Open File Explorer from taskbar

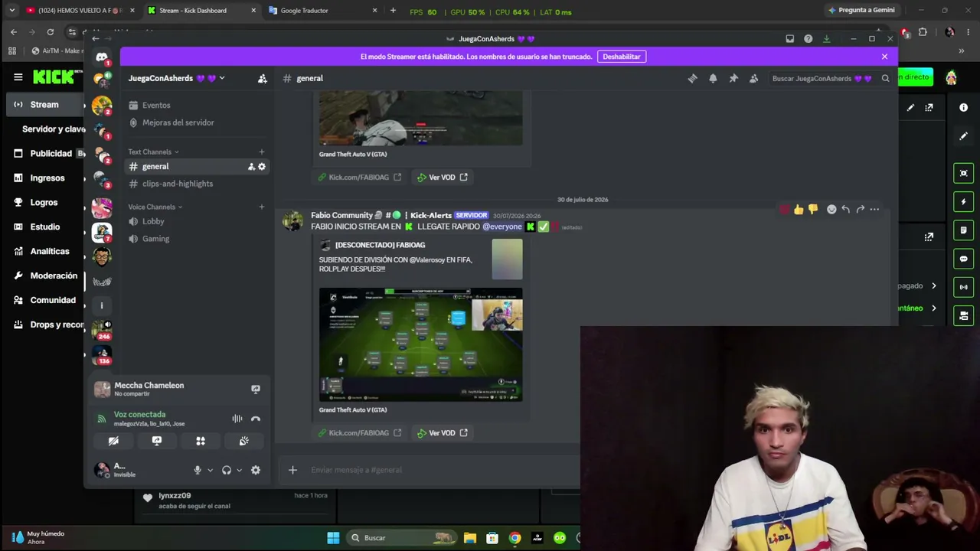coord(470,538)
